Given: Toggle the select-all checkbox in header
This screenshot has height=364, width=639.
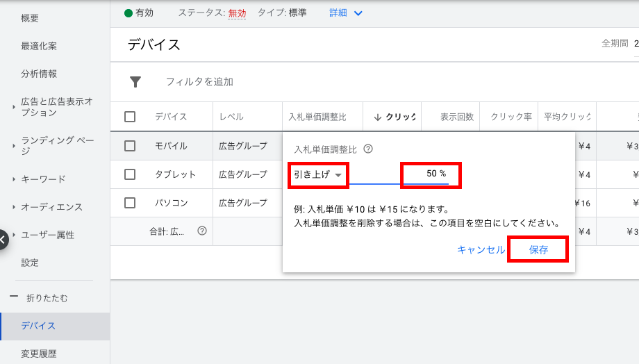Looking at the screenshot, I should (x=130, y=117).
